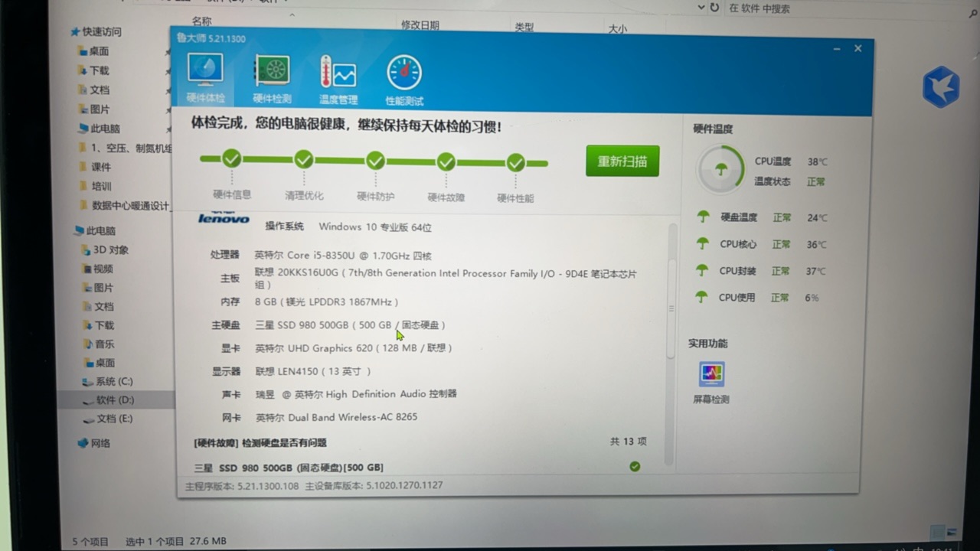Click the 硬件性能 step checkmark
This screenshot has height=551, width=980.
[x=515, y=162]
